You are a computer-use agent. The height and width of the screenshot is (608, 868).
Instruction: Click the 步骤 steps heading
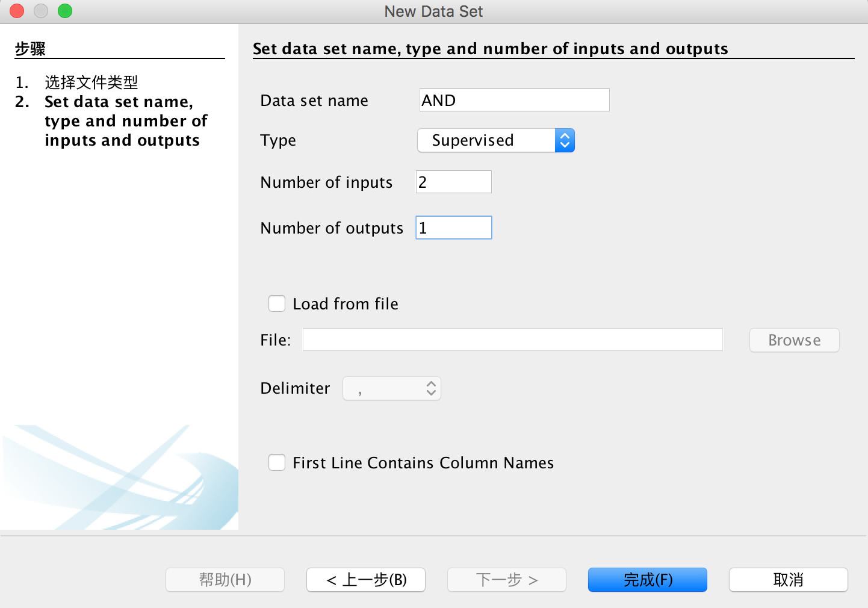(x=30, y=49)
